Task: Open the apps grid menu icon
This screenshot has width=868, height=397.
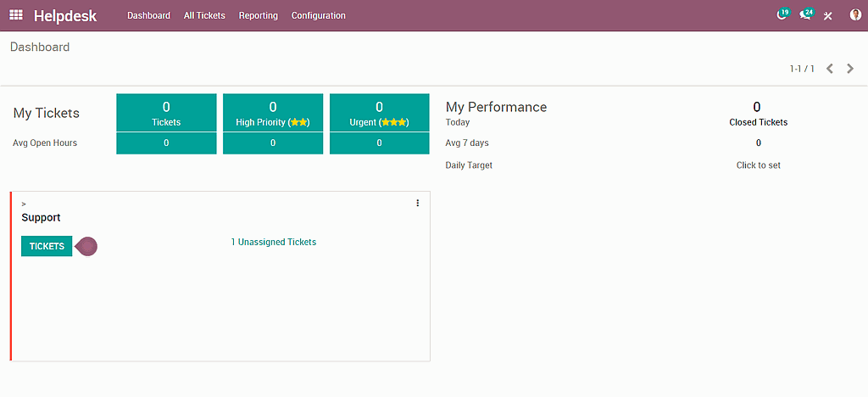Action: click(x=16, y=15)
